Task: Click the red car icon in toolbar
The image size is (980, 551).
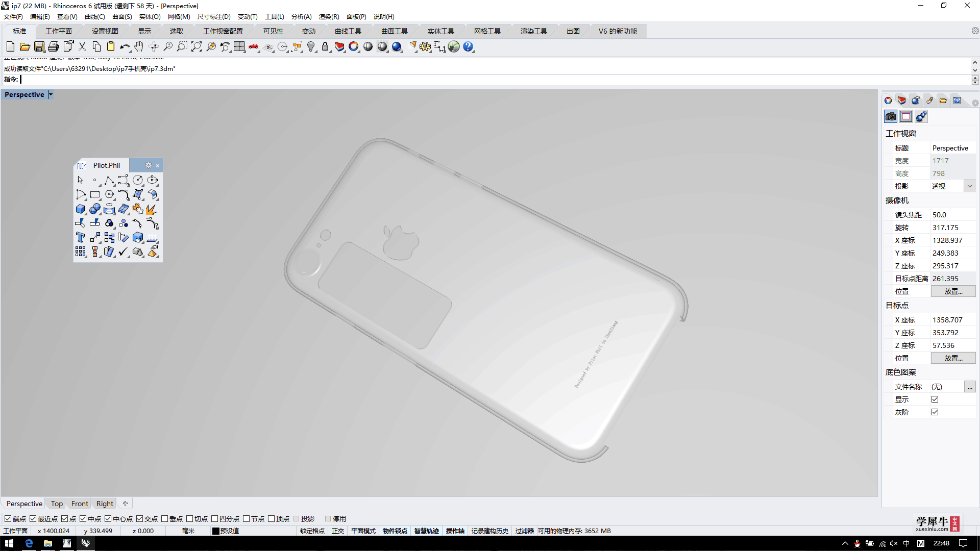Action: (x=254, y=47)
